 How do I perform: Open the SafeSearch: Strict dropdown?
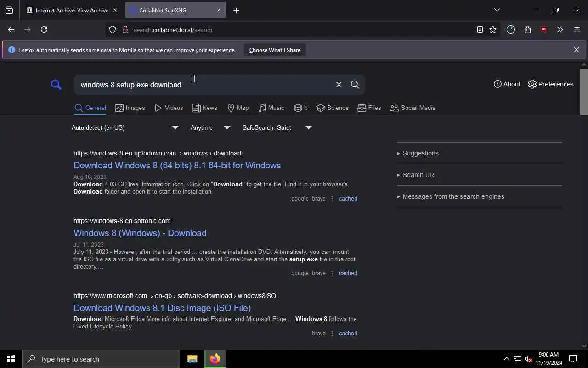(x=277, y=127)
